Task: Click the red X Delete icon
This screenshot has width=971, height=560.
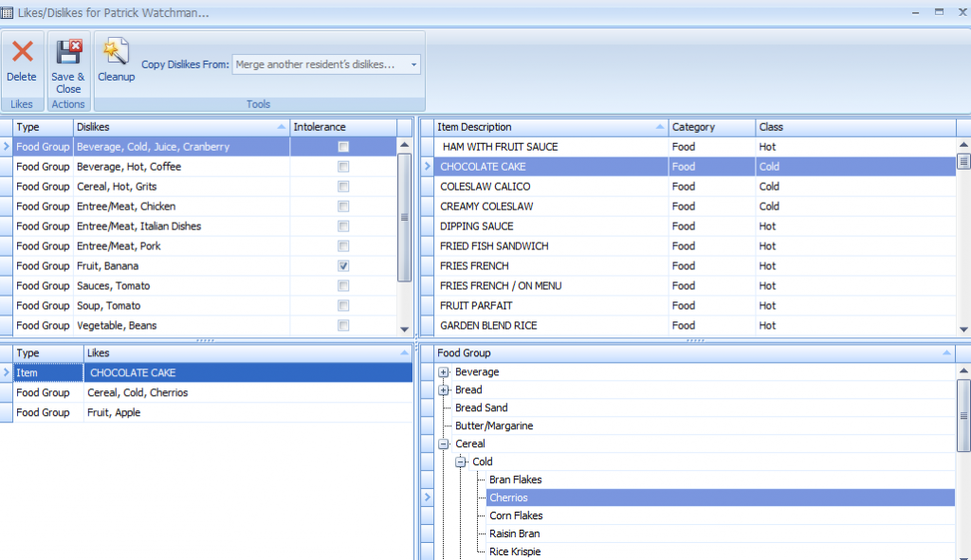Action: [22, 53]
